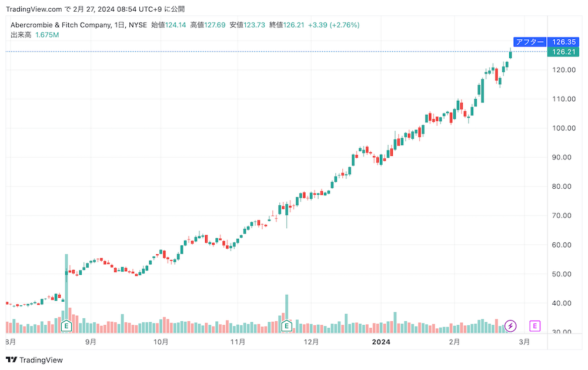The image size is (588, 370).
Task: Click the +3.39 (+2.76%) change value
Action: [334, 25]
